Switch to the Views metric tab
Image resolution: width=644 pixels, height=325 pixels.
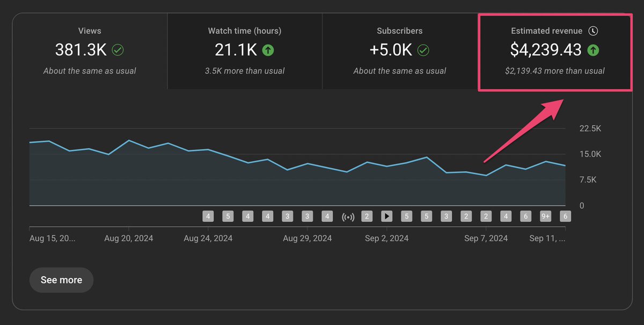(89, 51)
